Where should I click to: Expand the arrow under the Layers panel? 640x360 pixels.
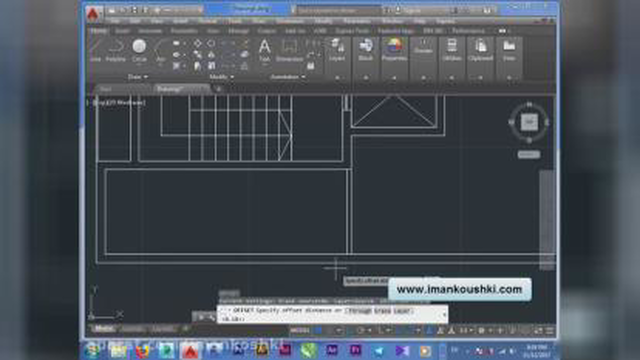[337, 77]
